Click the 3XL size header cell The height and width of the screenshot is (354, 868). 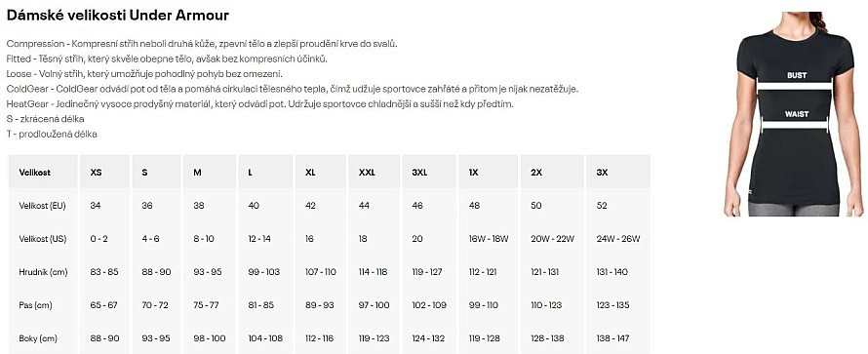(429, 172)
